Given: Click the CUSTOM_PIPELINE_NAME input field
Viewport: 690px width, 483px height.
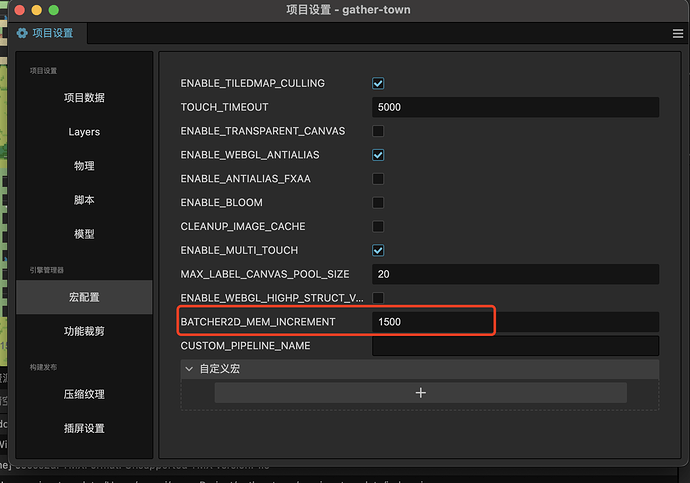Looking at the screenshot, I should [515, 346].
